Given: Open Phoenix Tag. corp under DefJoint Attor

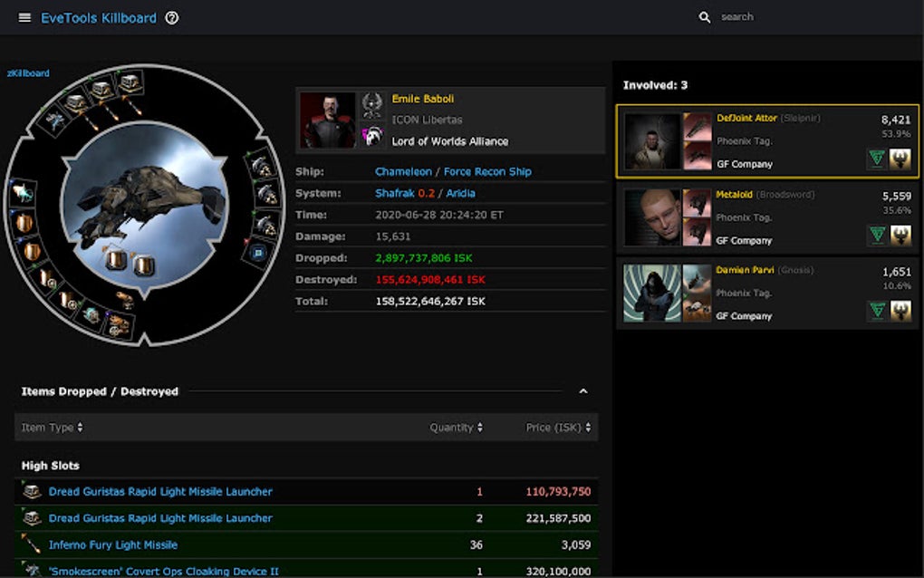Looking at the screenshot, I should click(x=745, y=140).
